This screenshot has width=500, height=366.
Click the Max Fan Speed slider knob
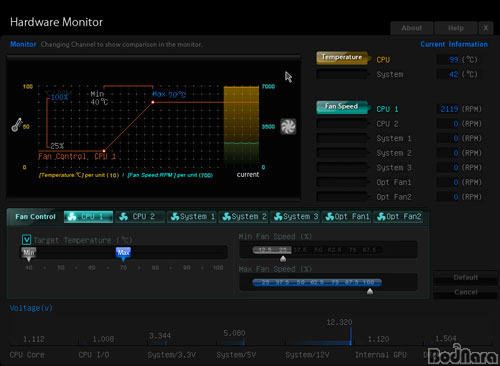(x=370, y=291)
